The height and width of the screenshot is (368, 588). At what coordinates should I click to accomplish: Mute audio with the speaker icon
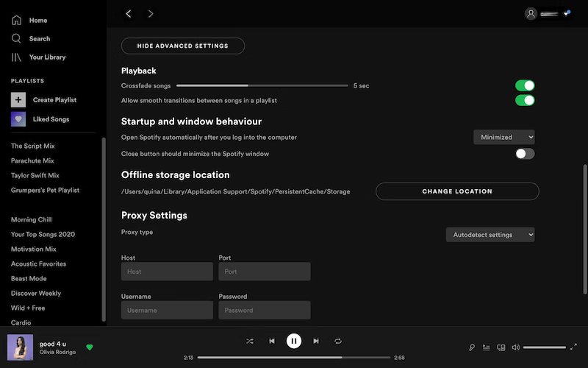[x=515, y=347]
